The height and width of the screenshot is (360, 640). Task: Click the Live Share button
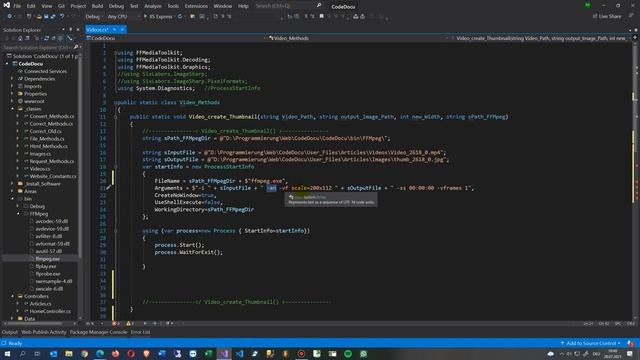point(607,16)
